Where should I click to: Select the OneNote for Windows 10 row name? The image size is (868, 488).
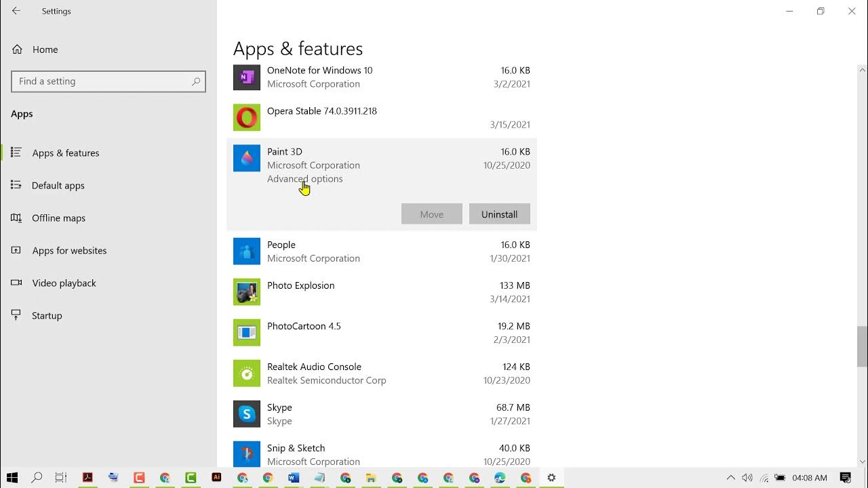pos(319,70)
